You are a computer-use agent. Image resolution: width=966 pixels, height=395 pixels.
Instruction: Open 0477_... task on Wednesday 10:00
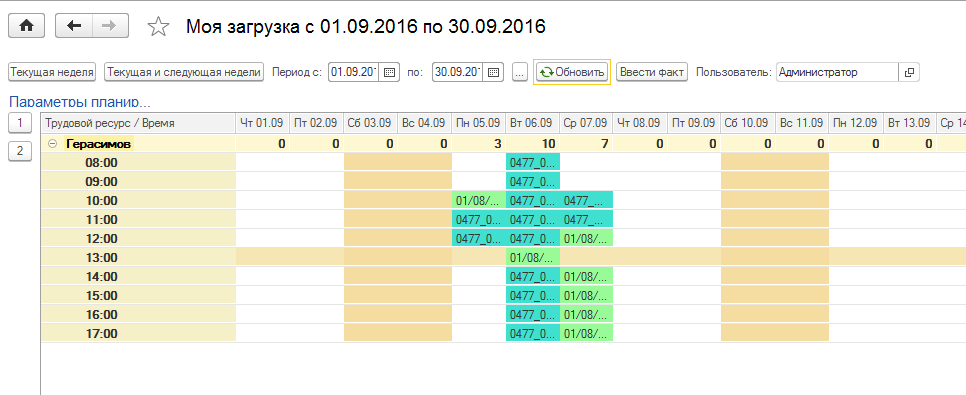pos(586,200)
